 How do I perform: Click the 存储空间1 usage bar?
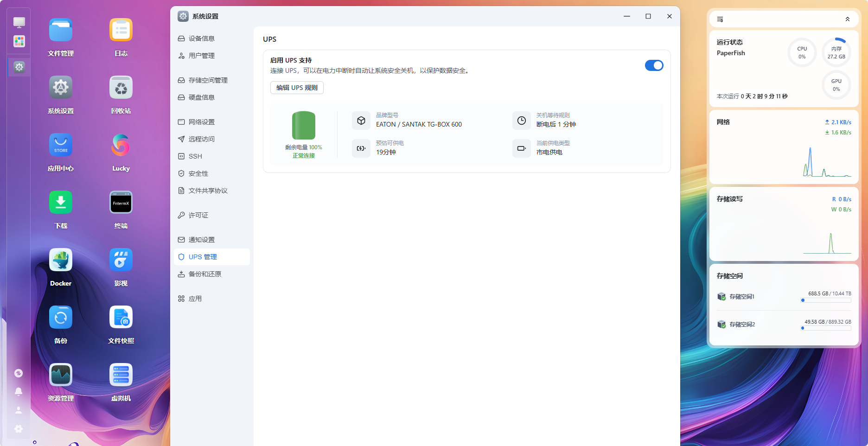click(826, 300)
